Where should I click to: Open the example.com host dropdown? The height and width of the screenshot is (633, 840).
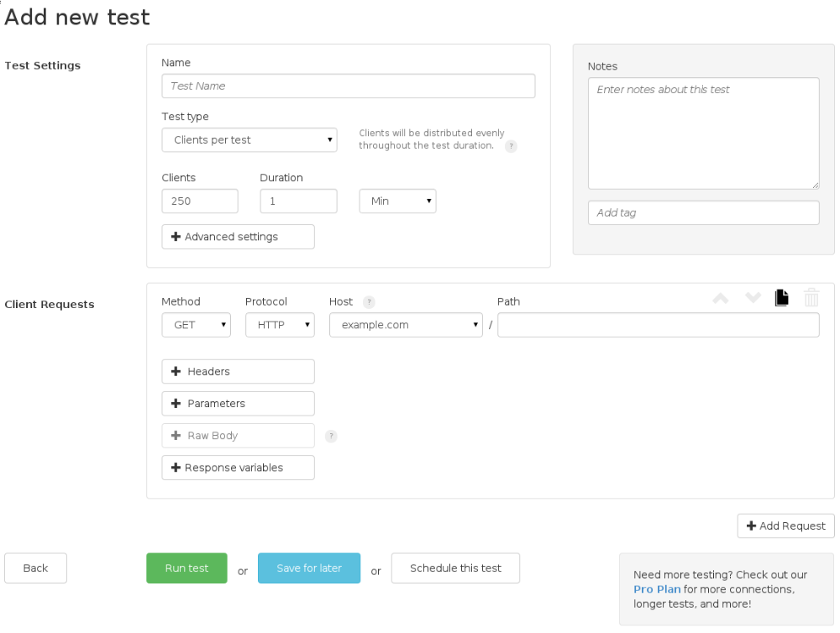(x=406, y=325)
